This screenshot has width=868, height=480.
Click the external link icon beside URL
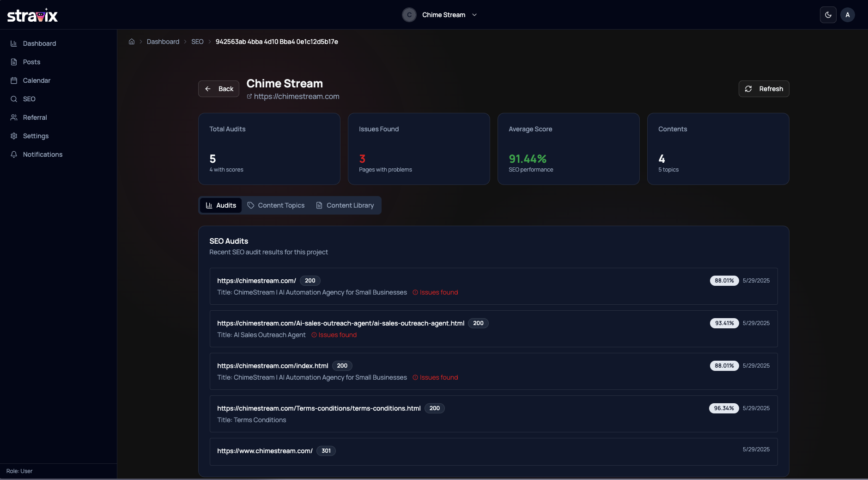pyautogui.click(x=249, y=96)
